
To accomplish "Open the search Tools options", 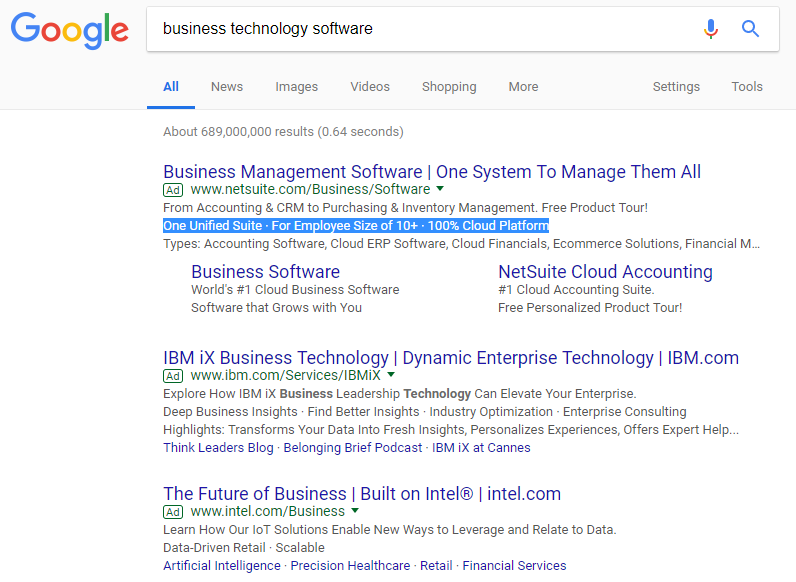I will tap(747, 87).
